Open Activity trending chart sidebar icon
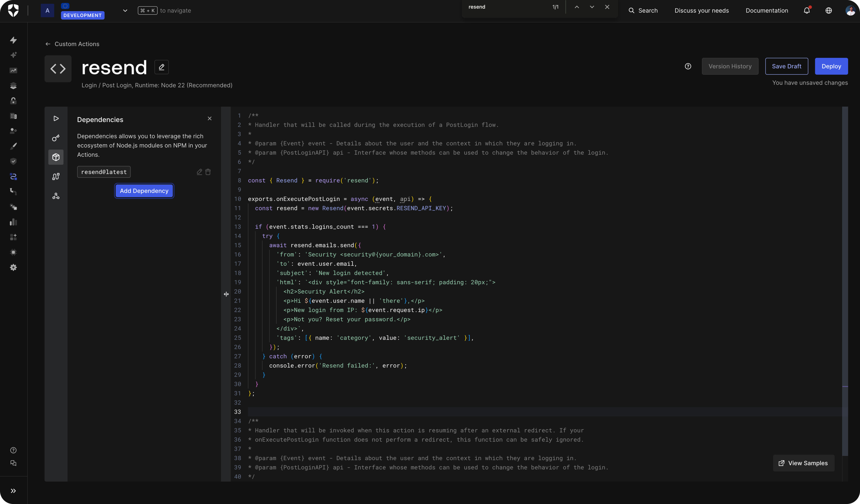The width and height of the screenshot is (860, 504). 13,71
